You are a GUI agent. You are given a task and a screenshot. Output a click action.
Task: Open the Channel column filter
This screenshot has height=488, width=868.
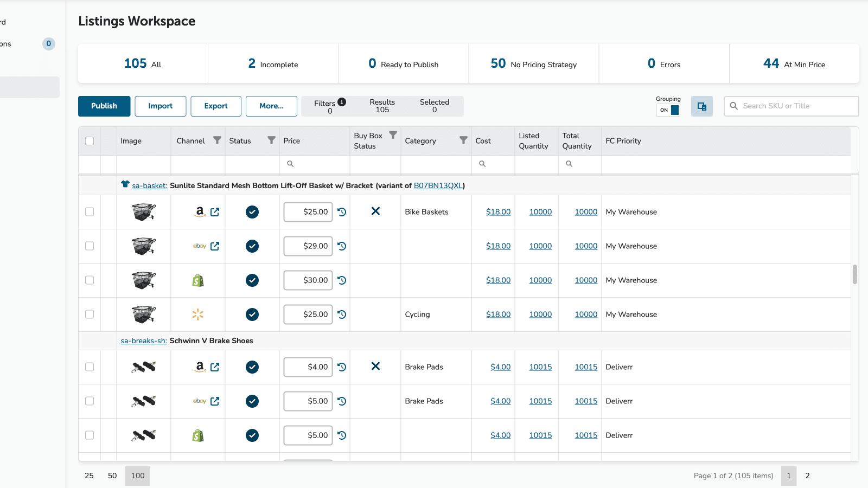pyautogui.click(x=217, y=139)
